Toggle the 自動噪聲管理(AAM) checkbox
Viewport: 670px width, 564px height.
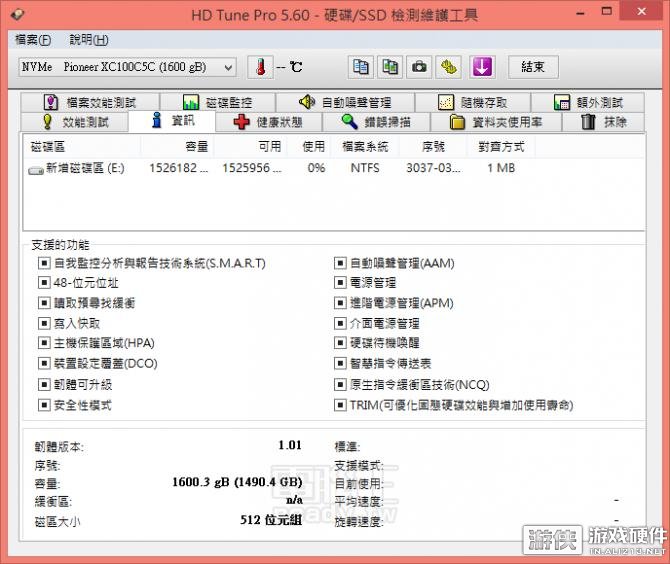point(340,263)
